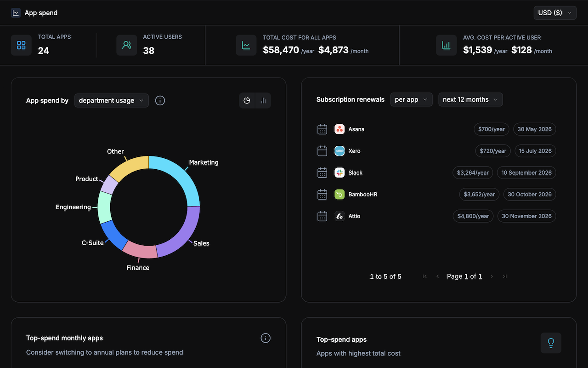Click the calendar icon in Asana row
This screenshot has width=588, height=368.
click(x=322, y=129)
